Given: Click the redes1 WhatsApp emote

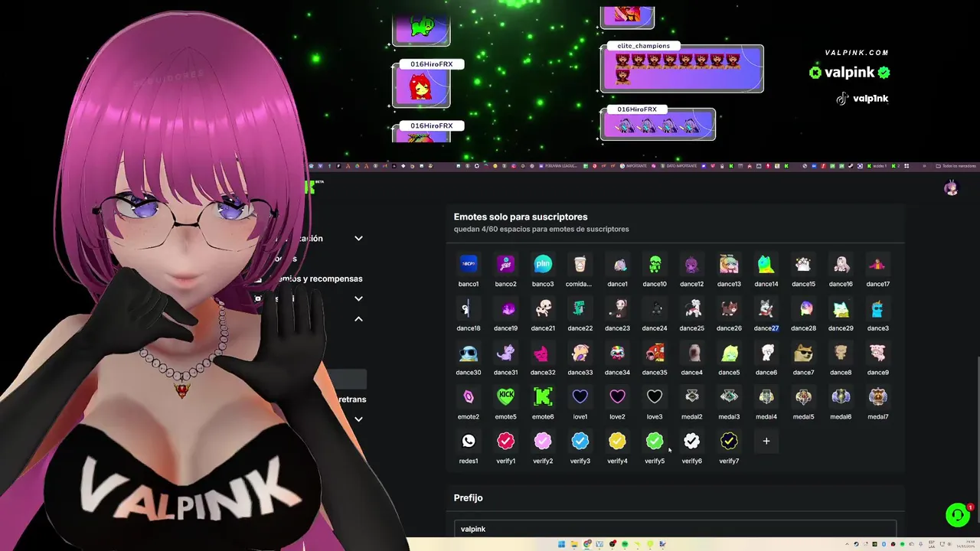Looking at the screenshot, I should pyautogui.click(x=469, y=442).
